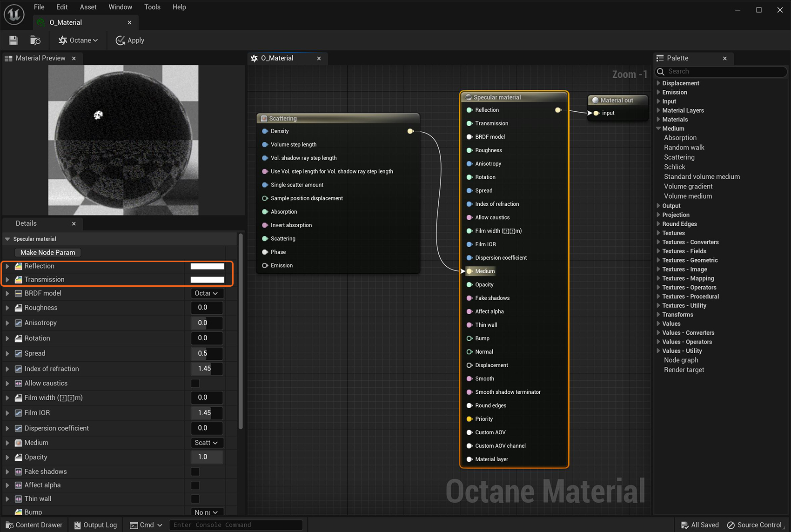791x532 pixels.
Task: Select Scattering item in Palette Medium list
Action: pos(679,157)
